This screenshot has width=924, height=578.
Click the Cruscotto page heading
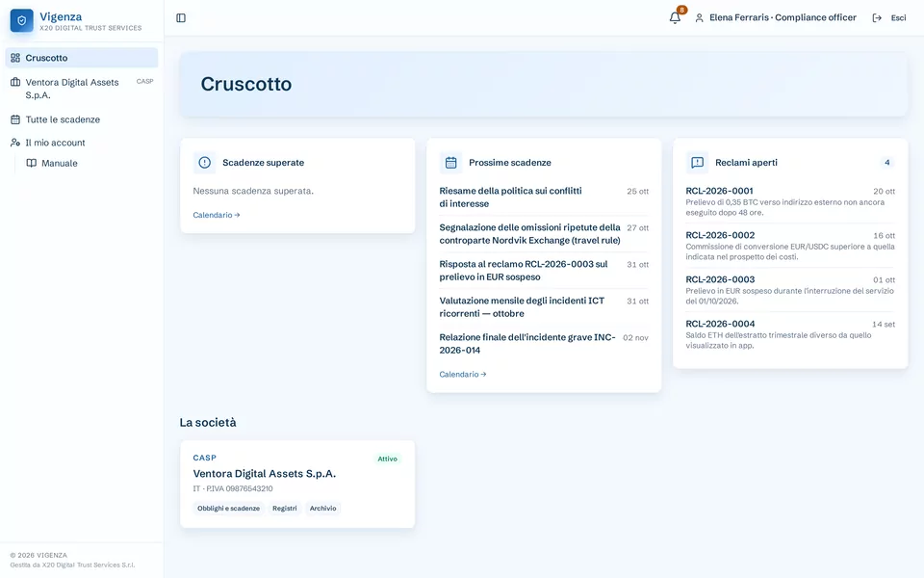pos(246,84)
